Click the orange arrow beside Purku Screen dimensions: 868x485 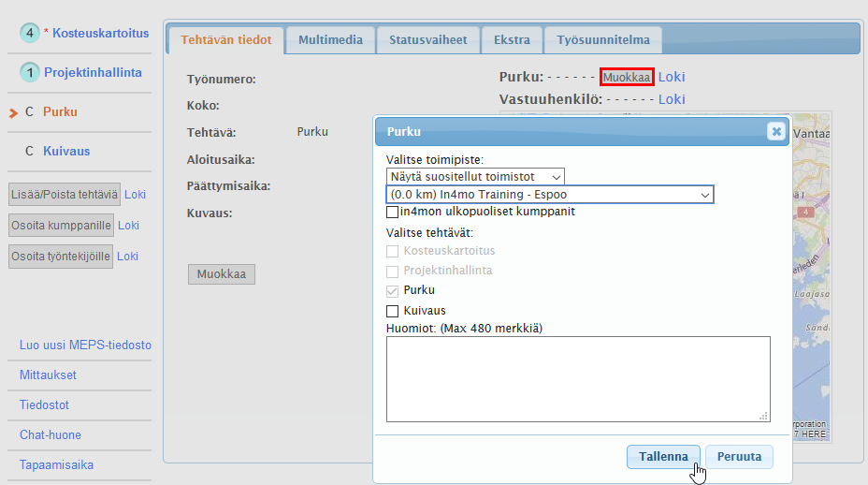pos(13,112)
